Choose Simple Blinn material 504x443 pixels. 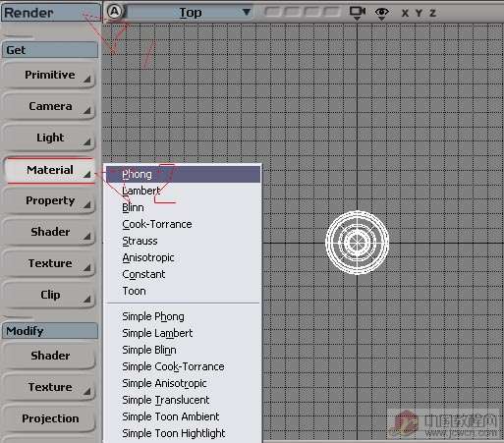[183, 350]
